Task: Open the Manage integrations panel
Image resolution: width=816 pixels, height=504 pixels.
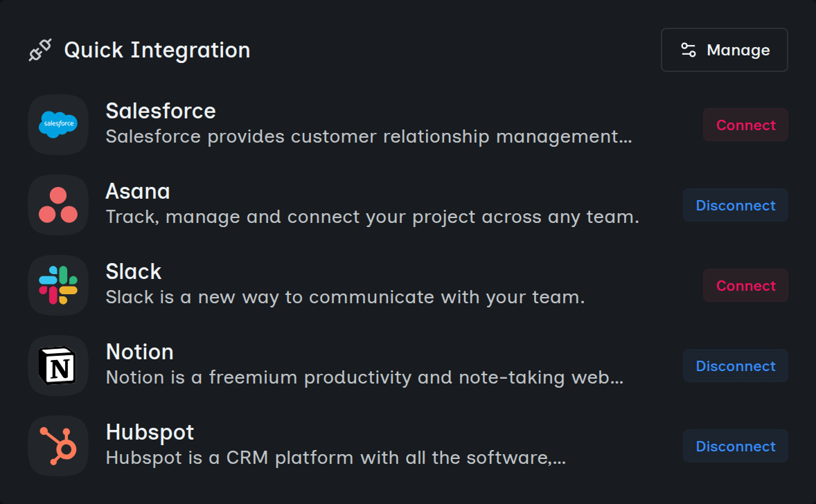Action: tap(724, 49)
